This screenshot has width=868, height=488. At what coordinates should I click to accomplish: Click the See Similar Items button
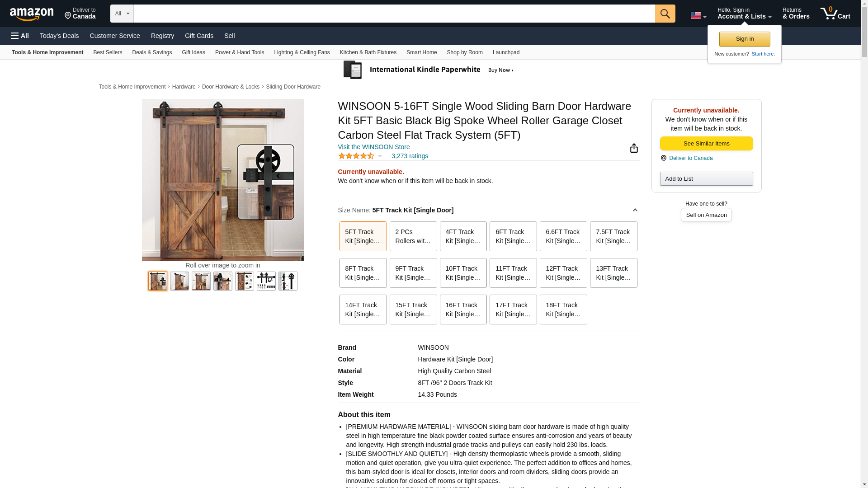[706, 144]
